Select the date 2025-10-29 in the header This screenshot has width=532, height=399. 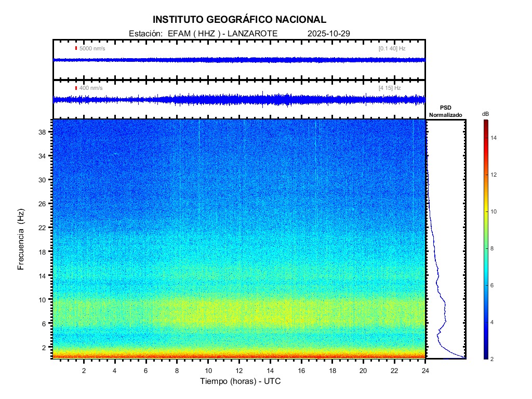click(328, 34)
